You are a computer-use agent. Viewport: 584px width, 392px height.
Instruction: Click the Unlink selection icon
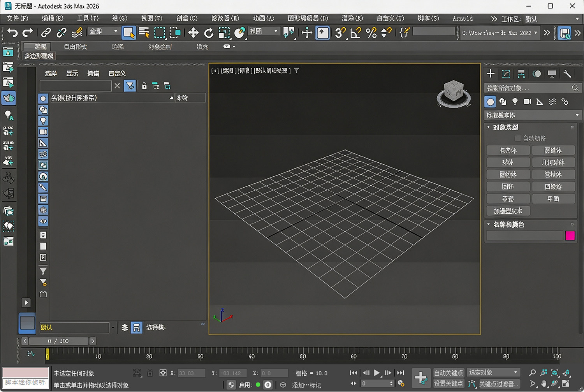(61, 33)
